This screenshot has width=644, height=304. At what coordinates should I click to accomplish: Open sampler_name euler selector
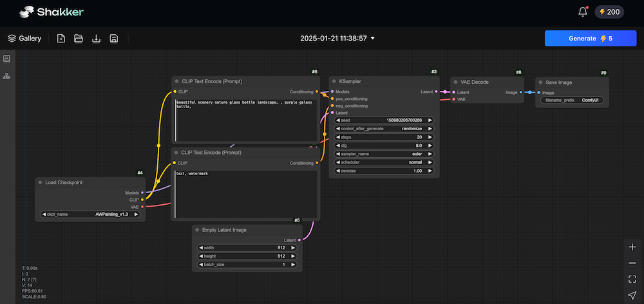tap(384, 154)
